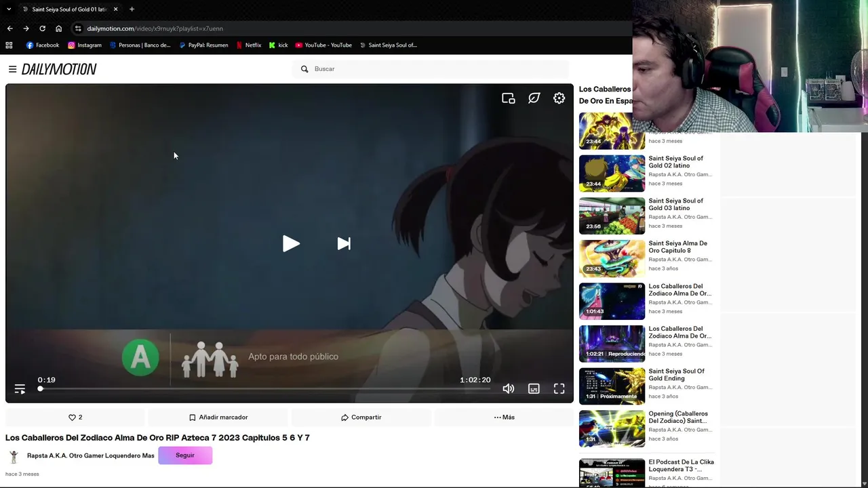Open the 1:01:43 Caballeros Del Zodiaco thumbnail
Screen dimensions: 868x488
(x=612, y=301)
